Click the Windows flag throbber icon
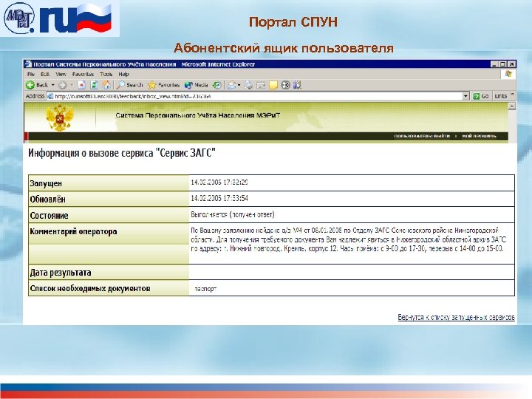 click(x=508, y=74)
